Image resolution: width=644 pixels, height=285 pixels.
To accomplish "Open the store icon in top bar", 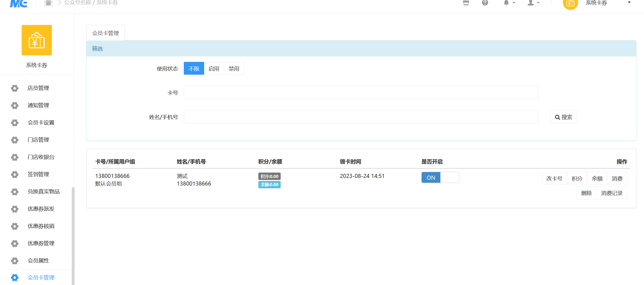I will pos(466,3).
